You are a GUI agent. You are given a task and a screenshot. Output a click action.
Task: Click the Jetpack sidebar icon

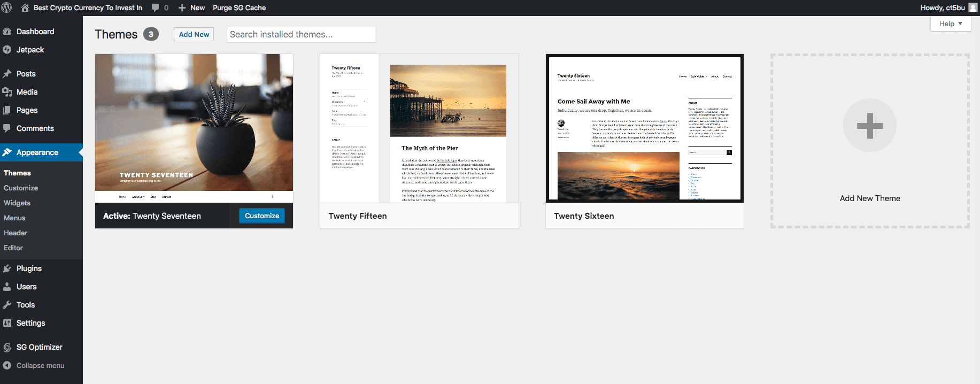pyautogui.click(x=7, y=50)
